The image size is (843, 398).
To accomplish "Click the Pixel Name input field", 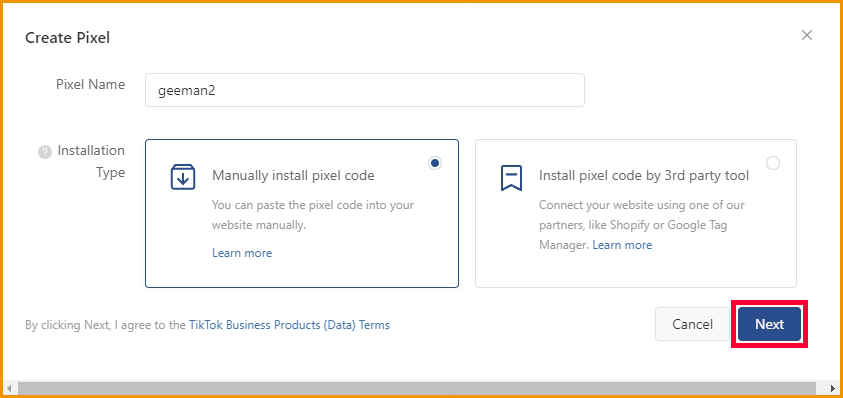I will coord(365,90).
